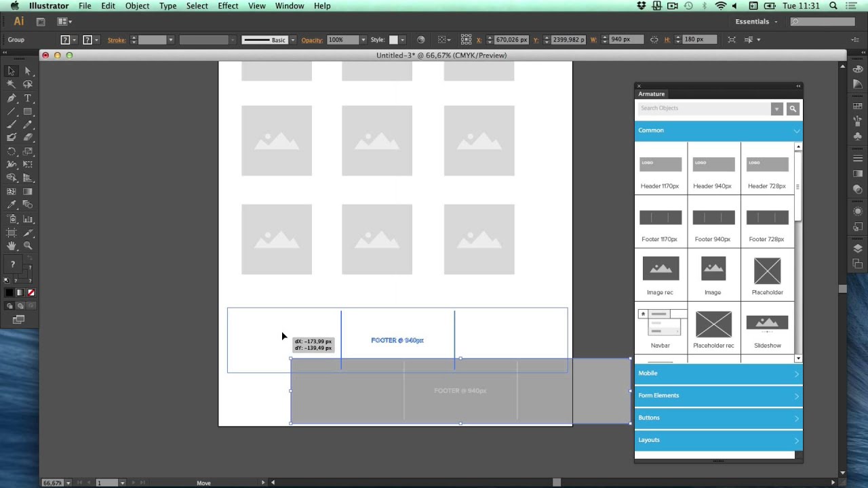Image resolution: width=868 pixels, height=488 pixels.
Task: Open the Opacity dropdown
Action: point(363,40)
